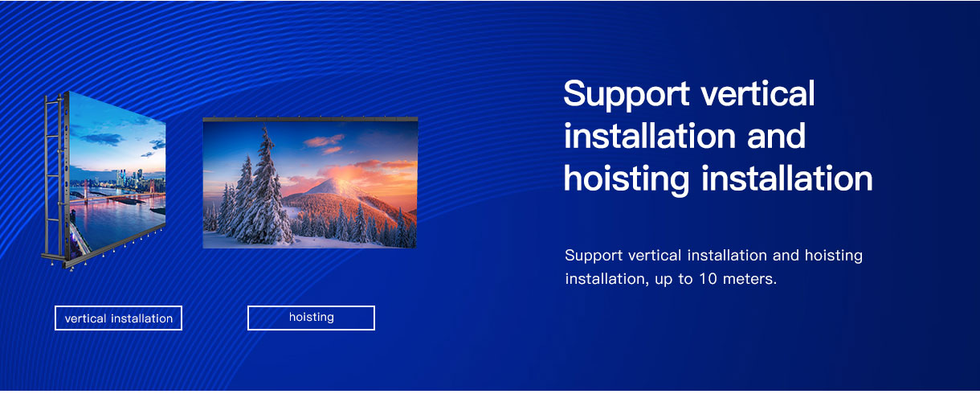Click the hanging bar atop the hoisted screen

310,119
